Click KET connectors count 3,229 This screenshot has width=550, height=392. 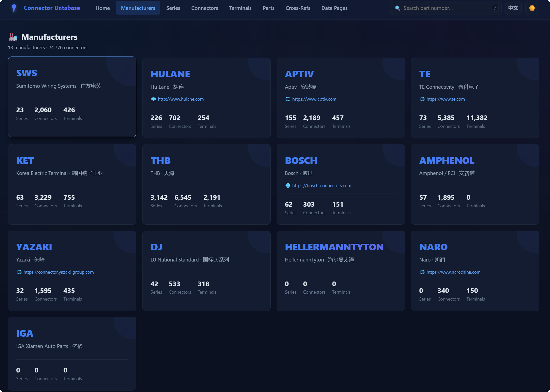pyautogui.click(x=43, y=197)
